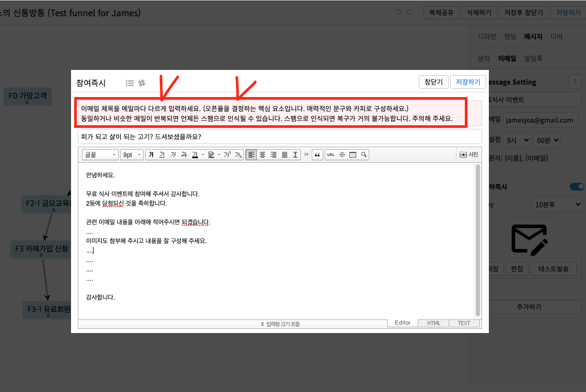Apply underline formatting in editor toolbar
The width and height of the screenshot is (586, 392).
tap(162, 155)
